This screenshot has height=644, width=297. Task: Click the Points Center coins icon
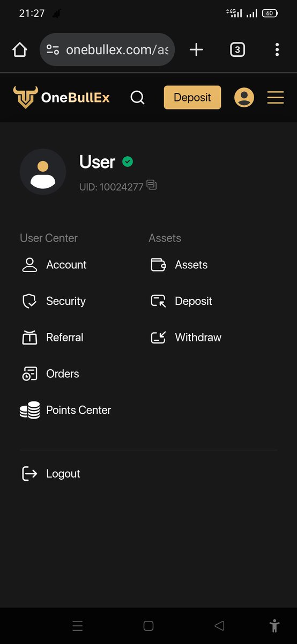click(x=29, y=410)
